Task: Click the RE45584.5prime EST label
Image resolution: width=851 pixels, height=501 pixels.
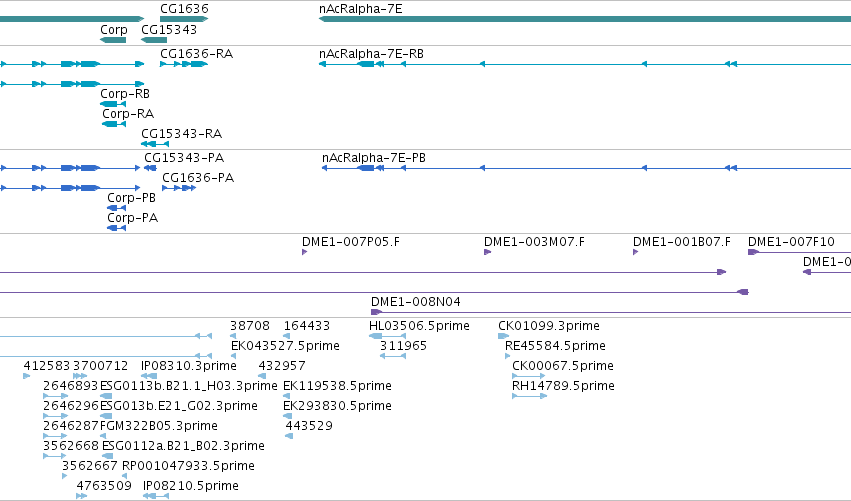Action: click(x=555, y=346)
